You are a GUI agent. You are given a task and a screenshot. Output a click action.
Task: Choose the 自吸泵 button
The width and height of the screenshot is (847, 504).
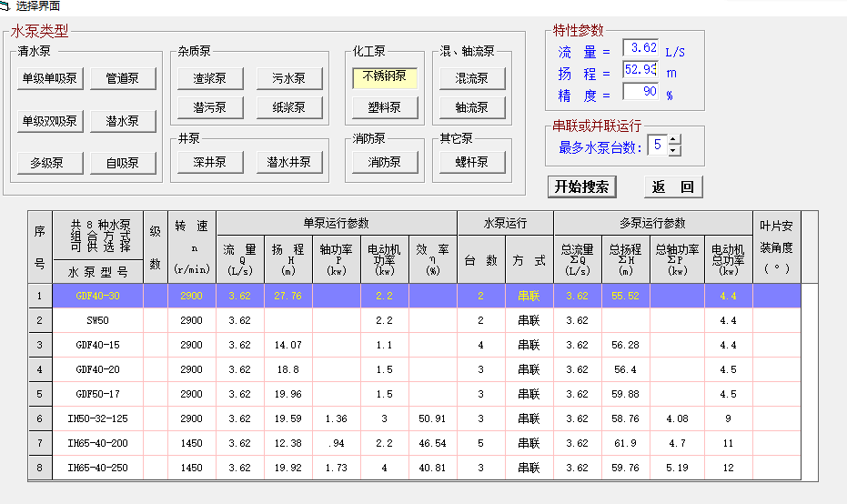click(x=123, y=163)
